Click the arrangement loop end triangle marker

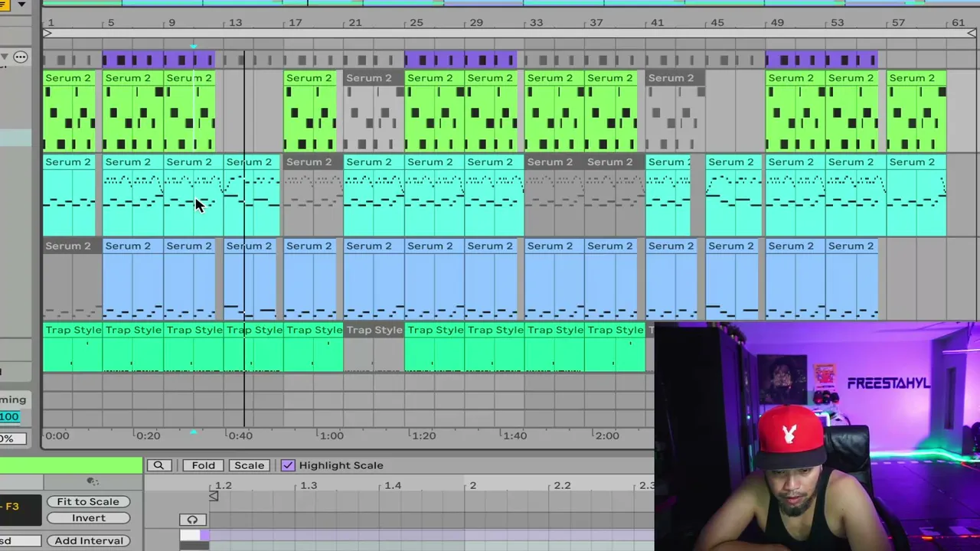click(x=971, y=33)
